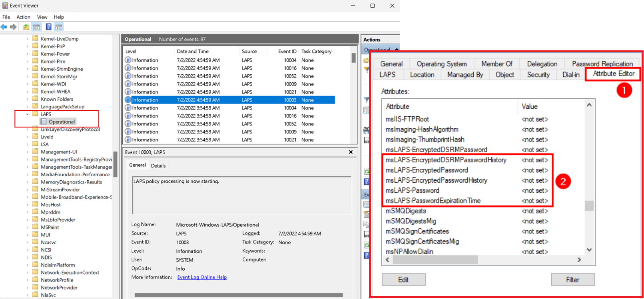Expand the Kernel-Power tree node
Viewport: 644px width, 299px height.
tap(28, 54)
